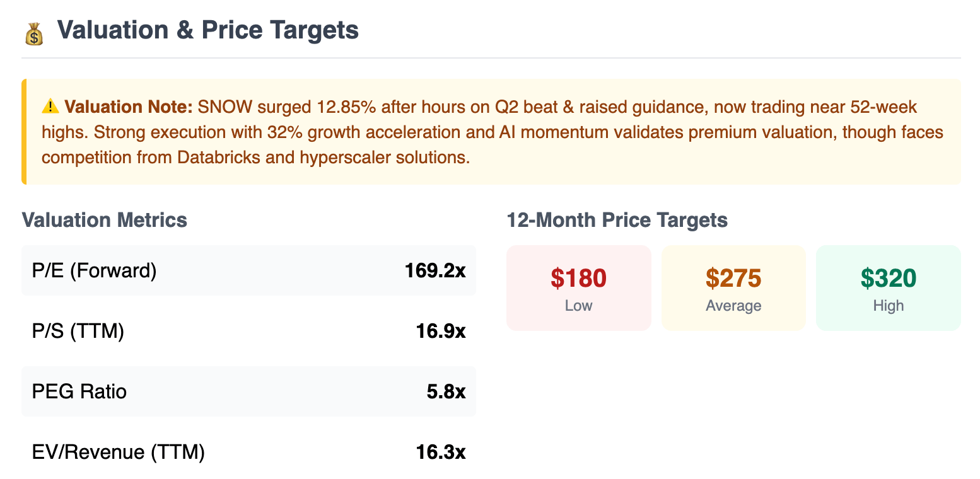Select the EV/Revenue (TTM) label
Viewport: 980px width, 479px height.
point(119,452)
